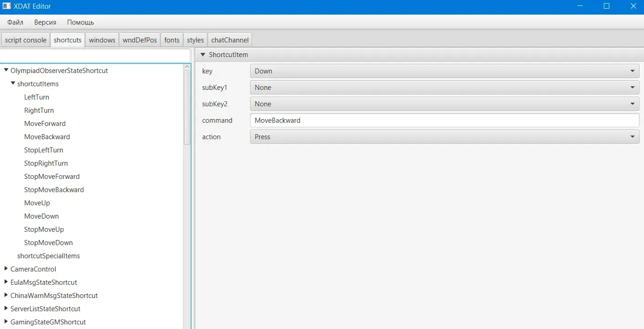Image resolution: width=644 pixels, height=329 pixels.
Task: Maximize the XDAT Editor window
Action: (x=607, y=6)
